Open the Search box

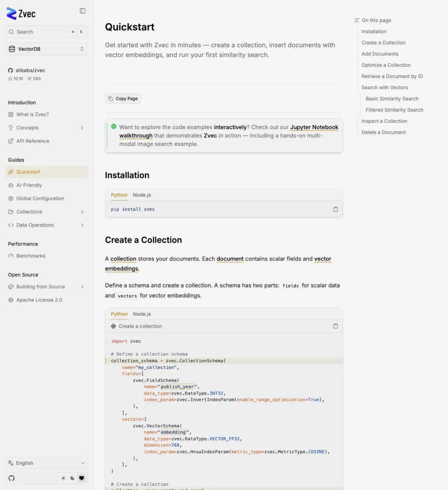[x=46, y=32]
